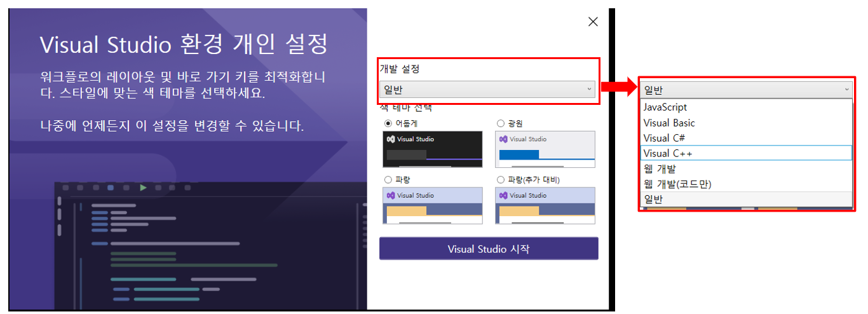This screenshot has height=314, width=868.
Task: Choose Visual C# from the settings list
Action: (746, 138)
